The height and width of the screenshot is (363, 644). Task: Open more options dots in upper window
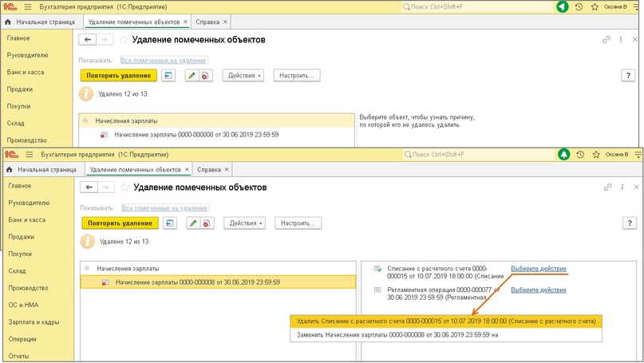[621, 39]
